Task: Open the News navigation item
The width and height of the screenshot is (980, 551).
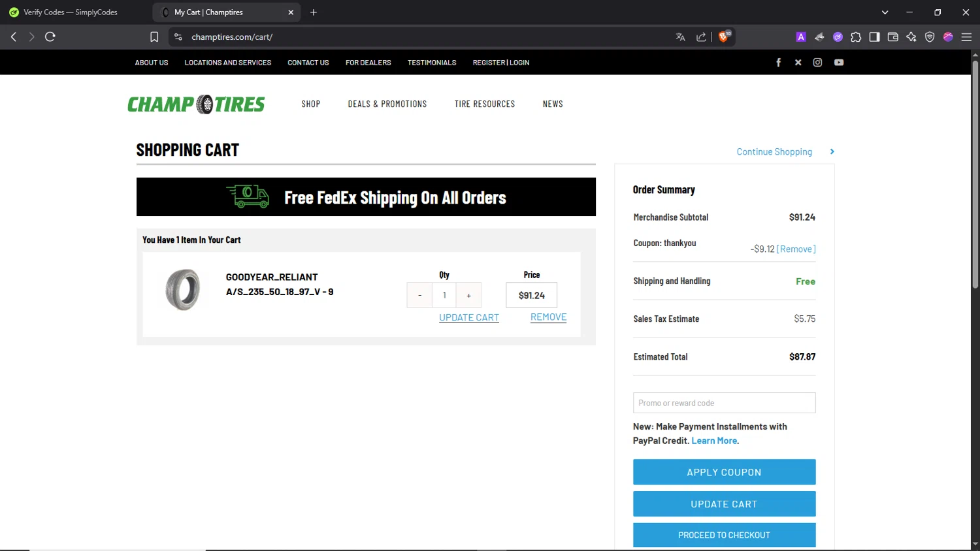Action: click(553, 104)
